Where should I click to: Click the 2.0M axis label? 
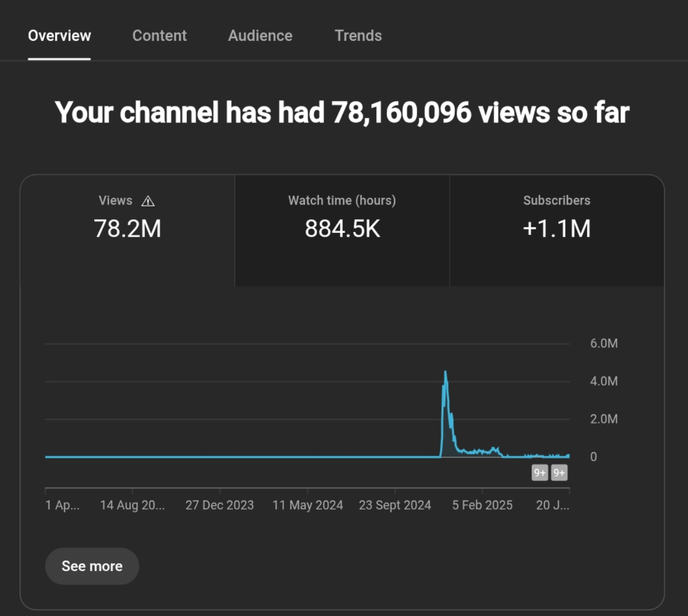tap(604, 419)
